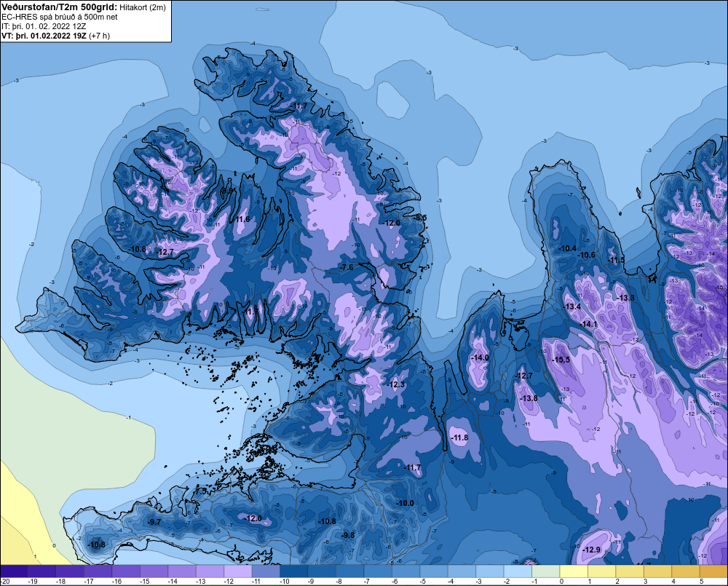Screen dimensions: 728x586
Task: Click the -10.0 temperature label on the map
Action: tap(405, 503)
